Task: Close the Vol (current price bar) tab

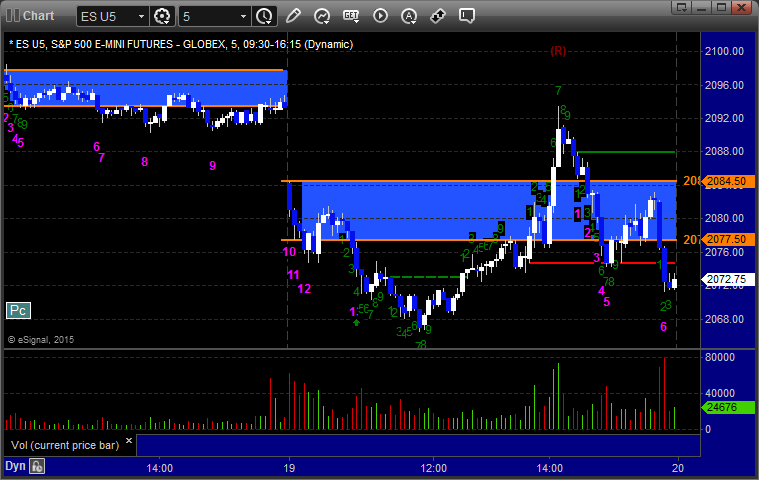Action: point(129,440)
